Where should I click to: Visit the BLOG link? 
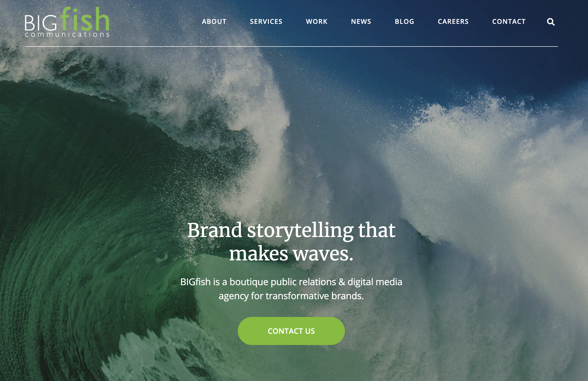coord(404,22)
